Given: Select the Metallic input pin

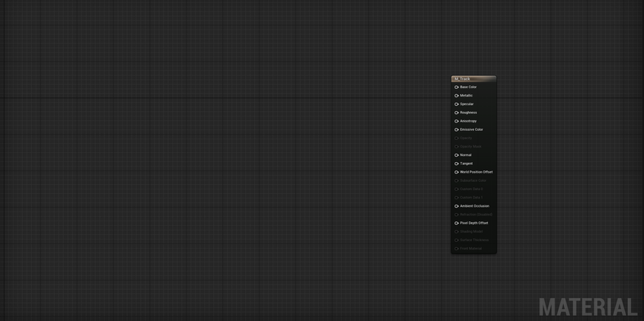Looking at the screenshot, I should [457, 96].
